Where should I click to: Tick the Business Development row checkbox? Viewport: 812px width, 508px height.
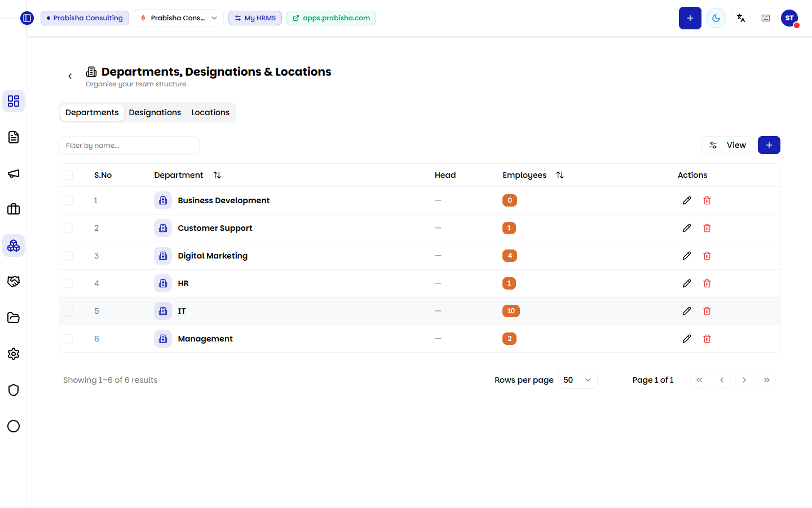(68, 200)
